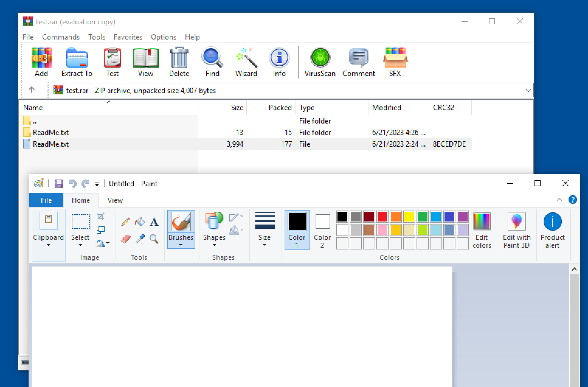The width and height of the screenshot is (588, 387).
Task: Click Extract To in WinRAR toolbar
Action: (x=77, y=62)
